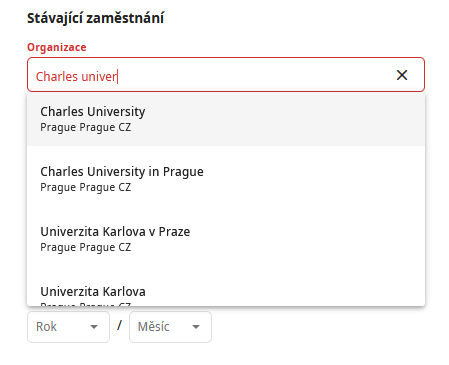
Task: Click location text under Univerzita Karlova v Praze
Action: pos(86,247)
